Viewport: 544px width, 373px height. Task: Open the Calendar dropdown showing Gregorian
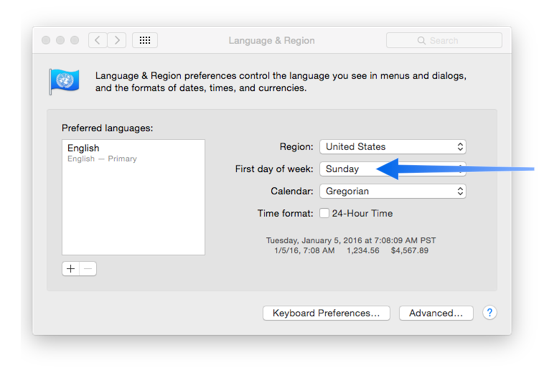pos(393,191)
